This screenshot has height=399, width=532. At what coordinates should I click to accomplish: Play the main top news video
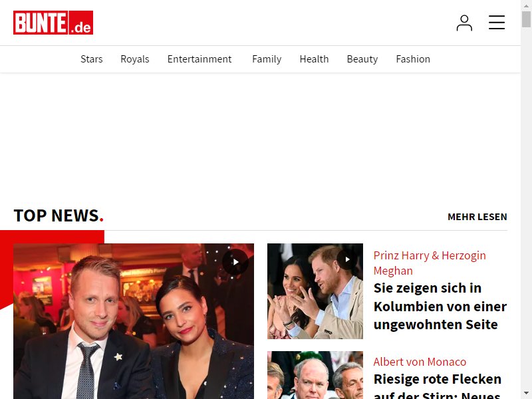[235, 262]
